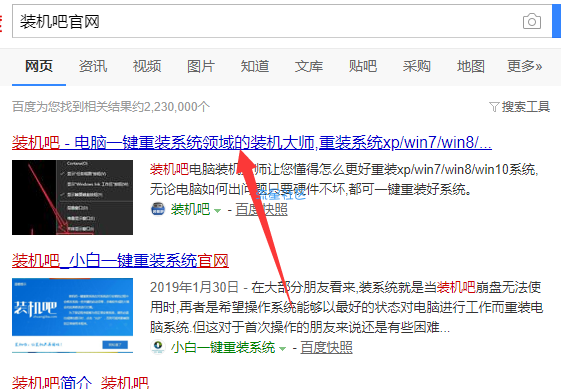Open the 更多» tab list

(x=524, y=66)
